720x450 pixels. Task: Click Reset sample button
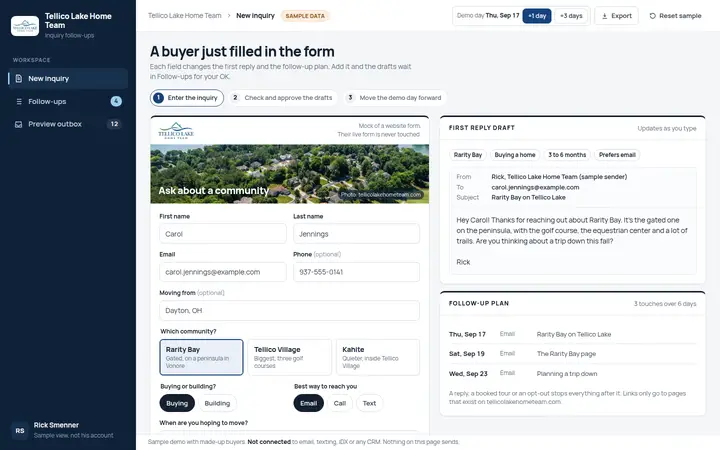pyautogui.click(x=675, y=16)
